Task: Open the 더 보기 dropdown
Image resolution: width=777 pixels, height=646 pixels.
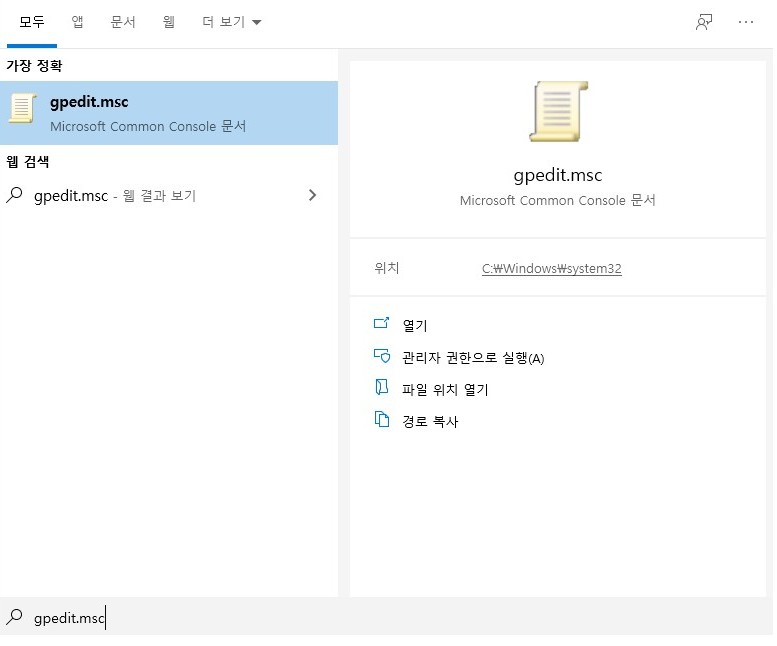Action: pyautogui.click(x=231, y=22)
